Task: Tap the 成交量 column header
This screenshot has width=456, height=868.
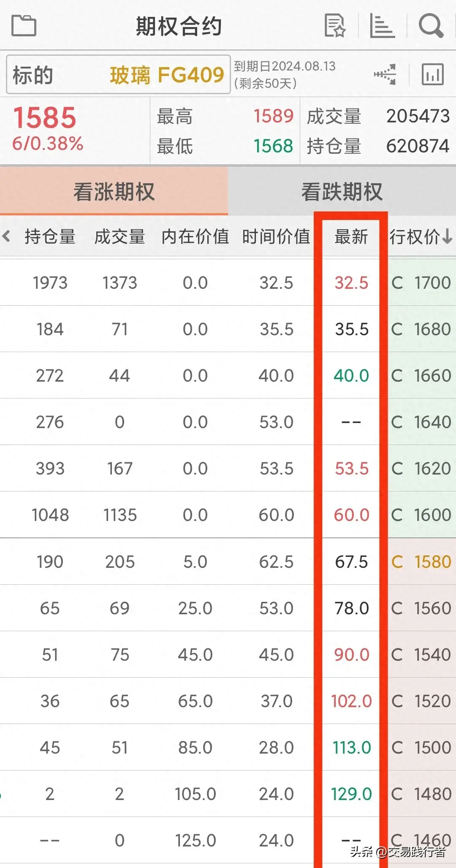Action: tap(120, 236)
